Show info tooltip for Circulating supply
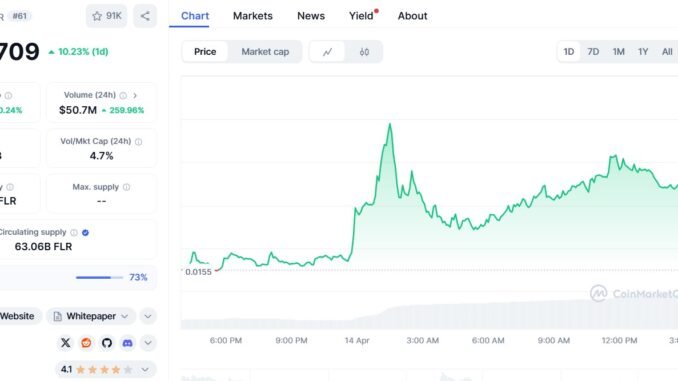This screenshot has height=381, width=678. tap(74, 233)
